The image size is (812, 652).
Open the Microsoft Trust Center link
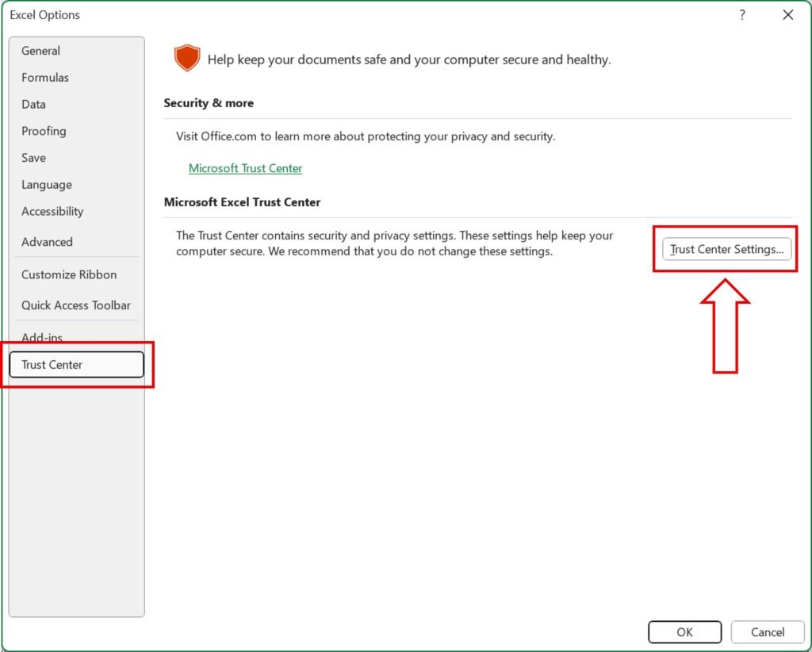click(x=245, y=168)
